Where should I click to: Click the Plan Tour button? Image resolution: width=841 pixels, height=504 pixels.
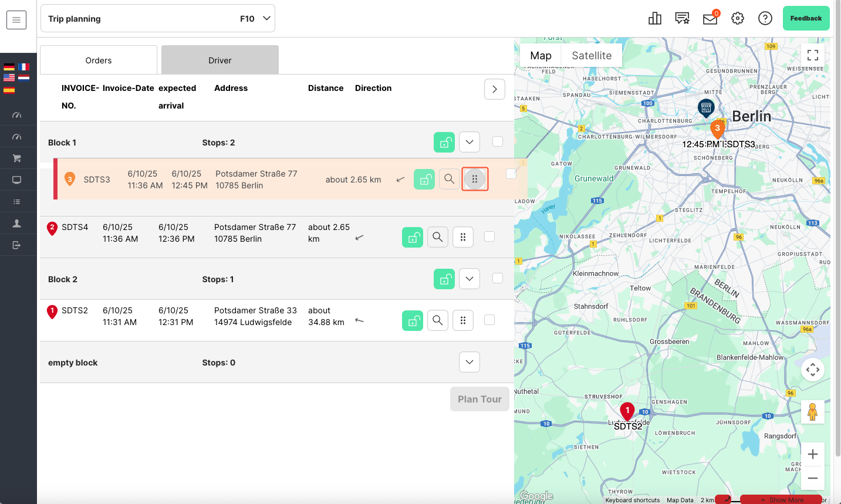[479, 399]
